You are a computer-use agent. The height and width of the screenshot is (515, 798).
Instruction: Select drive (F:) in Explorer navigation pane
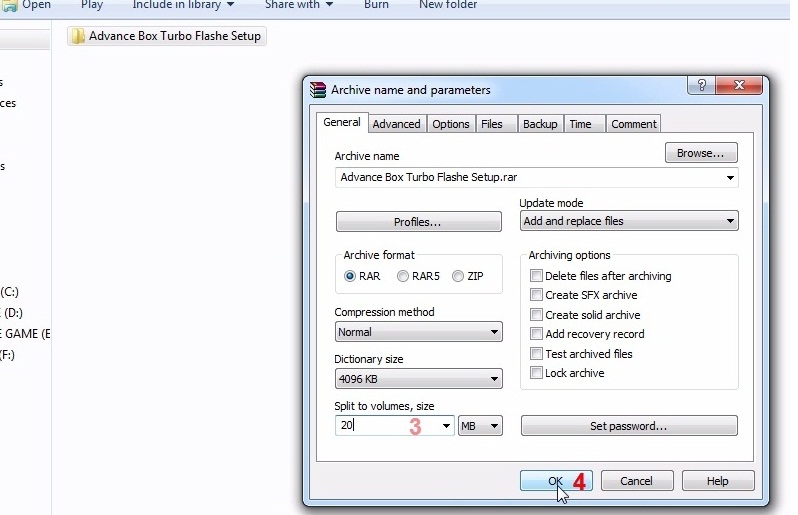[x=8, y=355]
